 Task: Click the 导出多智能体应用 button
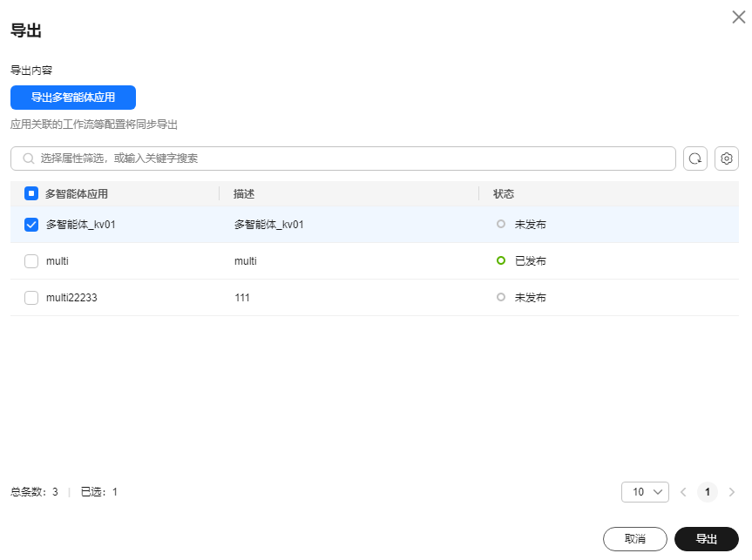[73, 98]
